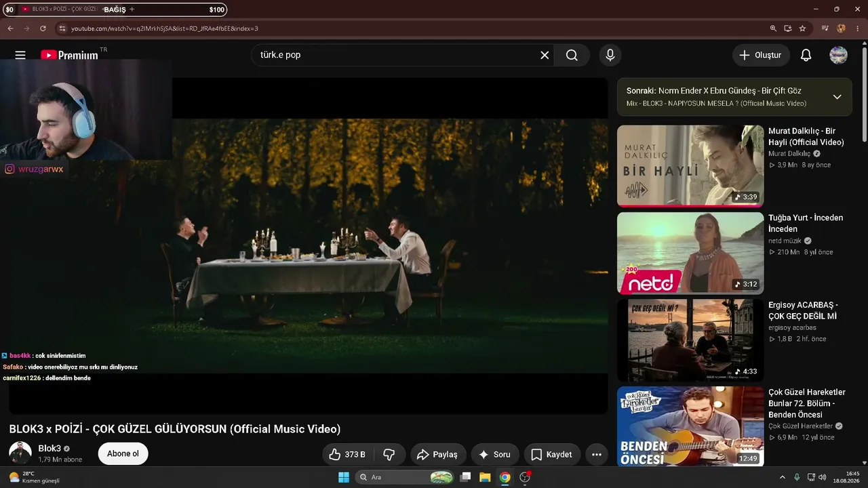868x488 pixels.
Task: Open the YouTube guide hamburger menu
Action: [x=20, y=55]
